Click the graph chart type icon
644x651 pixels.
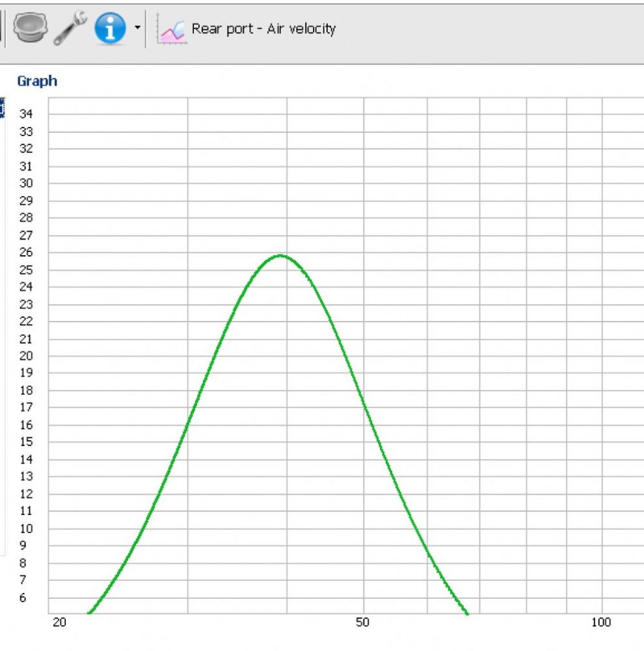(x=171, y=29)
